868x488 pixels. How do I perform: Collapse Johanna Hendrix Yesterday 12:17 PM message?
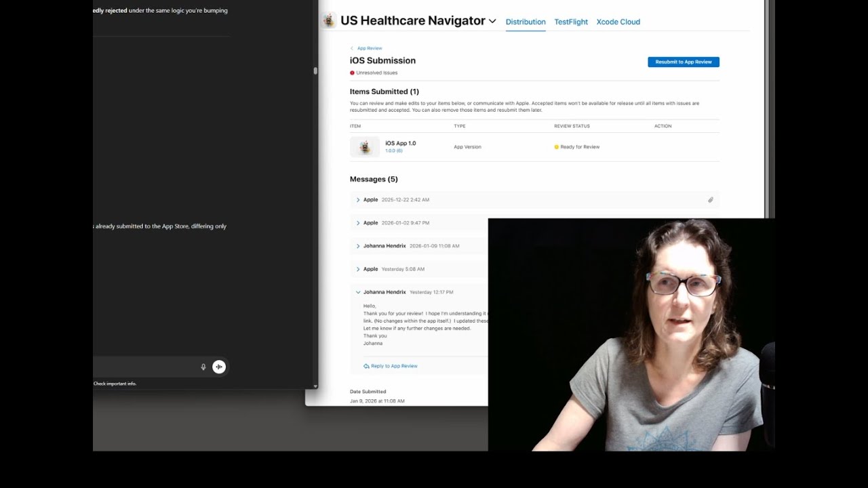(x=358, y=292)
